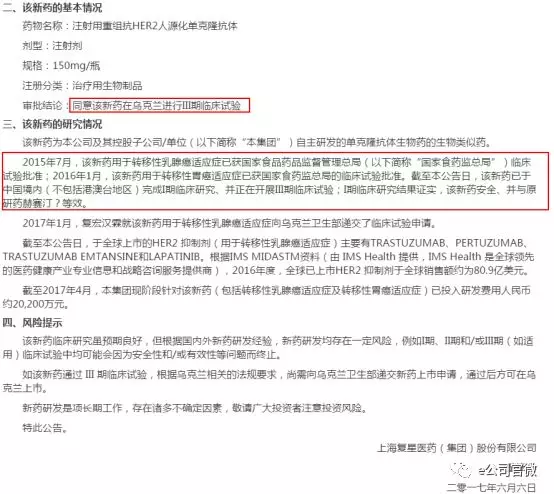Image resolution: width=554 pixels, height=494 pixels.
Task: Click the 剂型：注射剂 line
Action: click(x=52, y=46)
